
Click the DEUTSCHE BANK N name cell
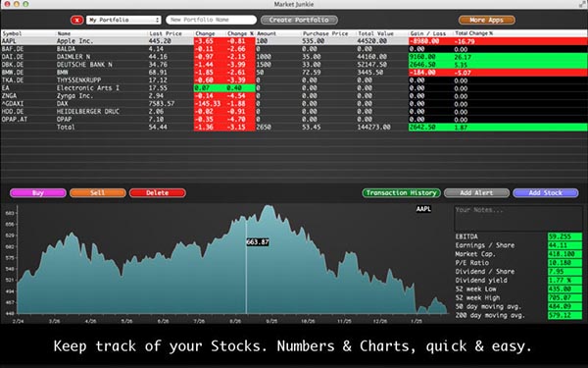click(84, 65)
